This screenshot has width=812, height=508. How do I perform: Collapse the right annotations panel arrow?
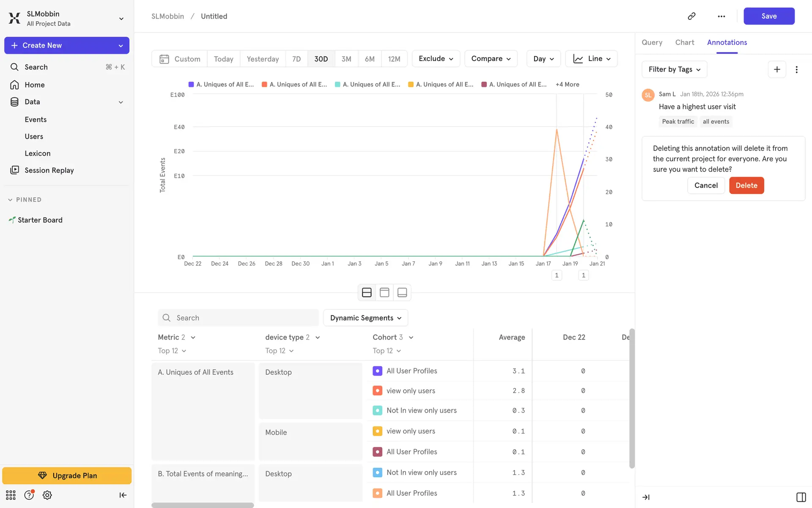(646, 497)
